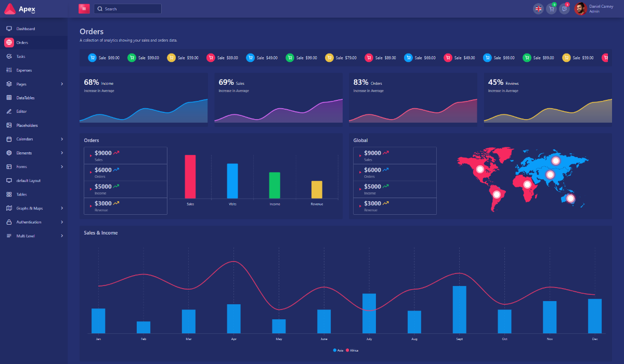The width and height of the screenshot is (624, 364).
Task: Click the trend arrow beside $6000 in Global panel
Action: 386,170
